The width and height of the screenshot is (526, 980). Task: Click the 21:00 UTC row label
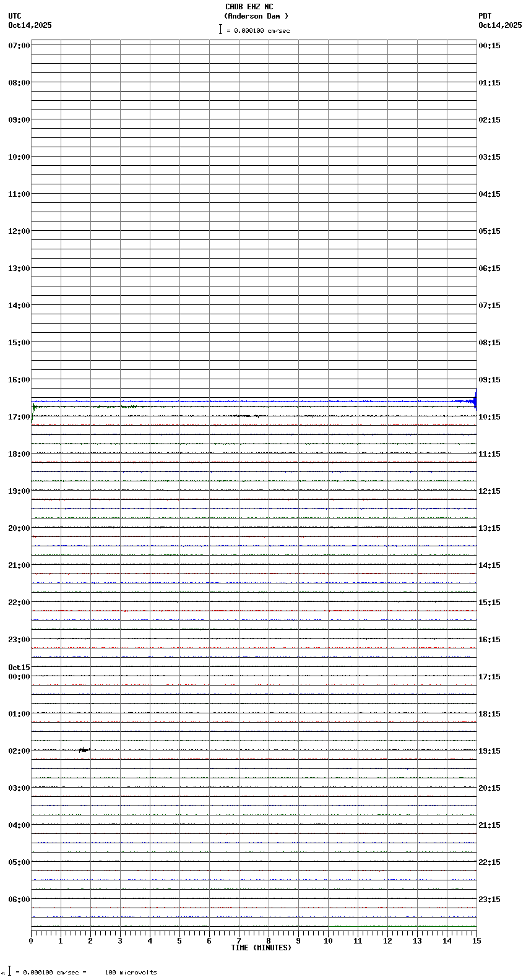click(x=19, y=565)
